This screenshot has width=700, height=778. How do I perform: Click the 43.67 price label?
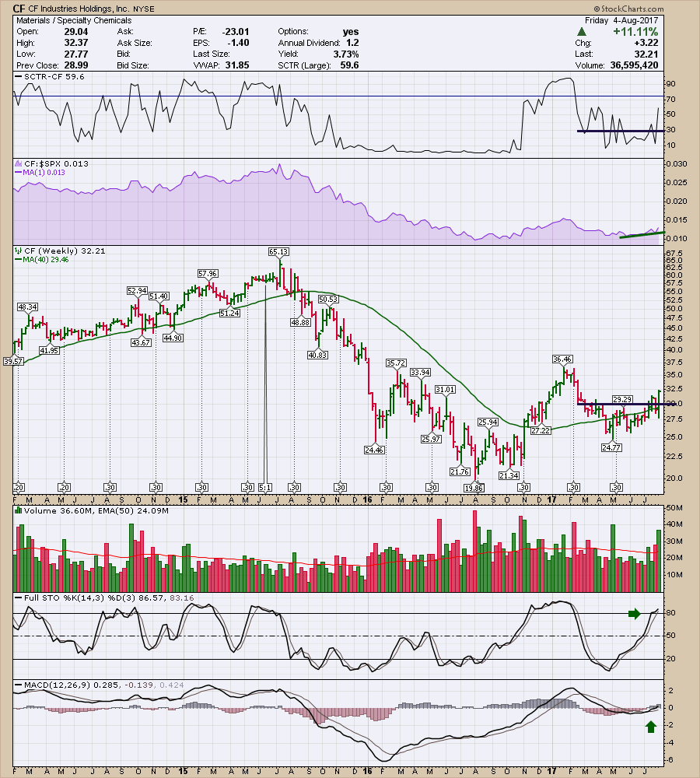click(x=141, y=342)
